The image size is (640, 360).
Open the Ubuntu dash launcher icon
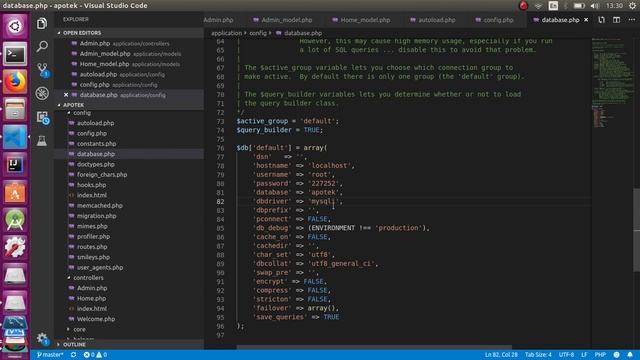15,27
